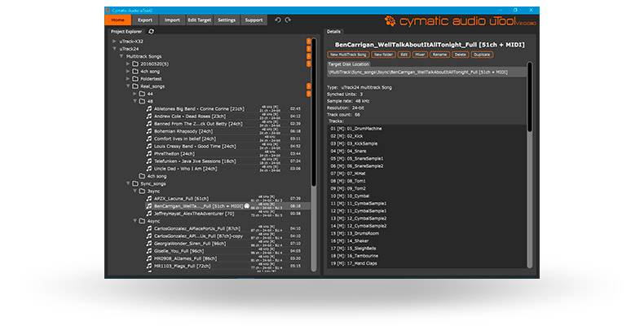Expand the first 4ch song folder
The image size is (644, 326).
point(128,71)
